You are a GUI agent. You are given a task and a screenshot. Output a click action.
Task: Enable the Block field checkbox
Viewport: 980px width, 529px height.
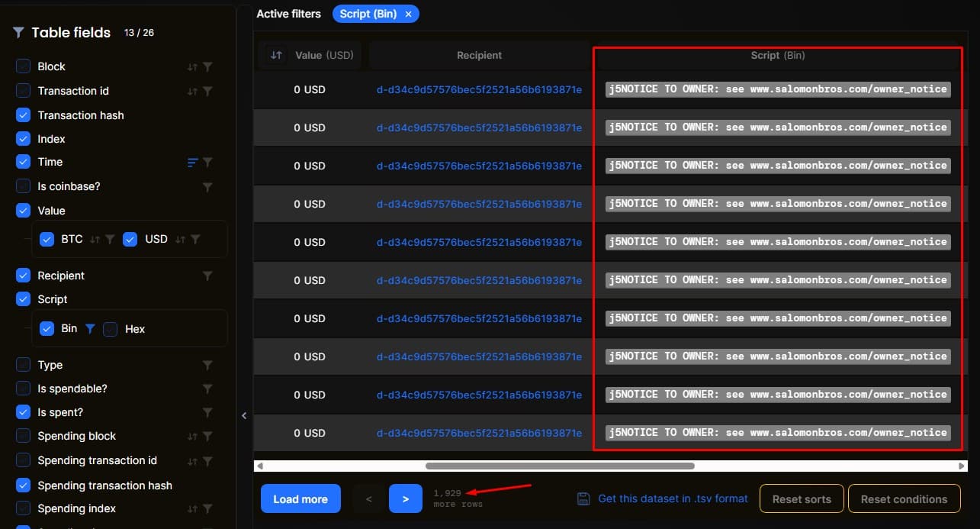pos(23,66)
